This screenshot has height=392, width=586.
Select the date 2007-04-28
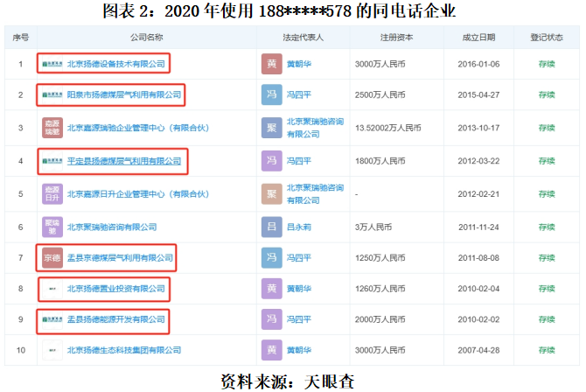pyautogui.click(x=478, y=350)
